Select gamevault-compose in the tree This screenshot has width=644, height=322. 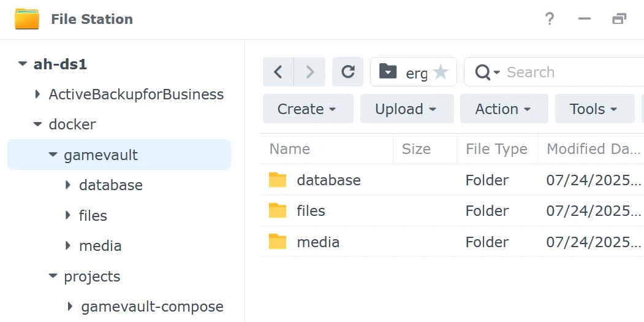click(x=153, y=307)
